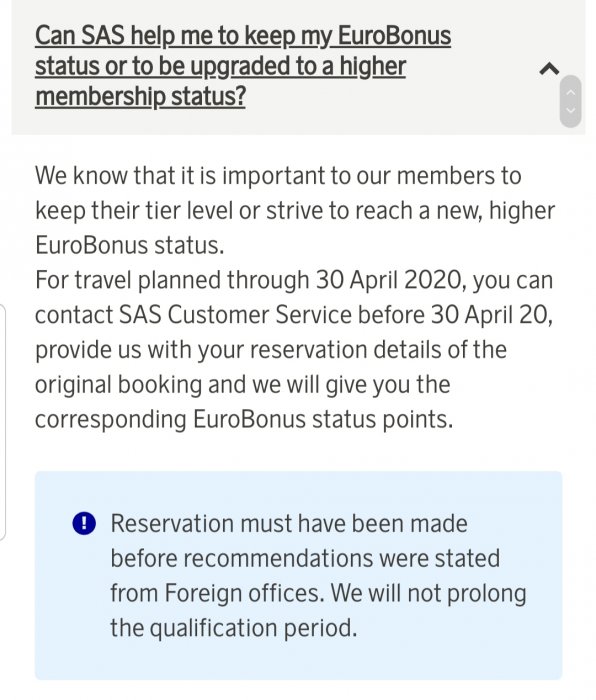Click 'corresponding EuroBonus status points.' text
The height and width of the screenshot is (700, 596).
[244, 420]
